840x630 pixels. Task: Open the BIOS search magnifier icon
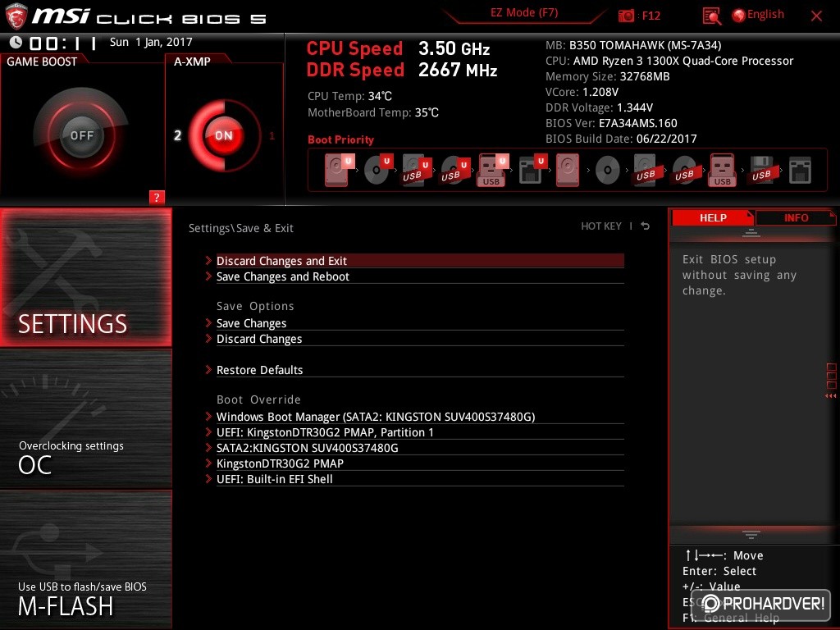coord(711,16)
